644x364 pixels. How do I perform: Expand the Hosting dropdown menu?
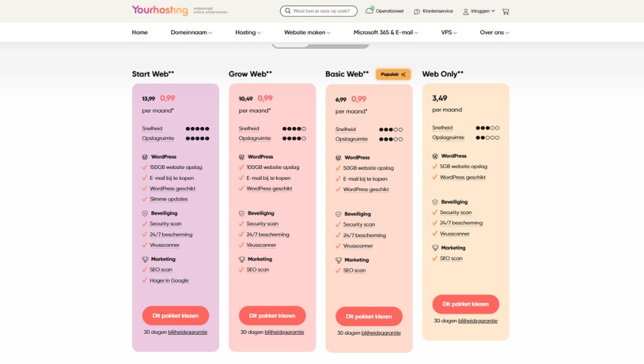pyautogui.click(x=248, y=33)
